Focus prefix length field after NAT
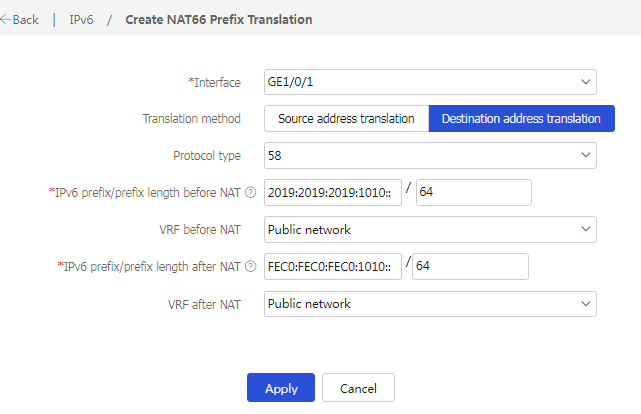This screenshot has height=414, width=641. click(x=470, y=266)
